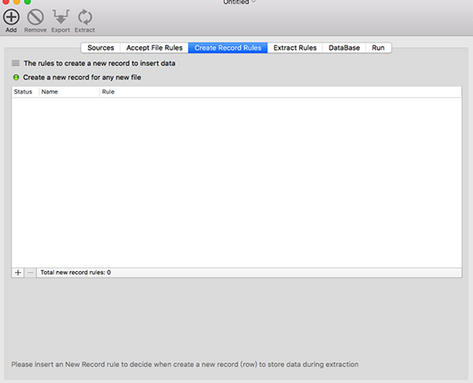The image size is (473, 383).
Task: Open the DataBase tab
Action: click(x=344, y=48)
